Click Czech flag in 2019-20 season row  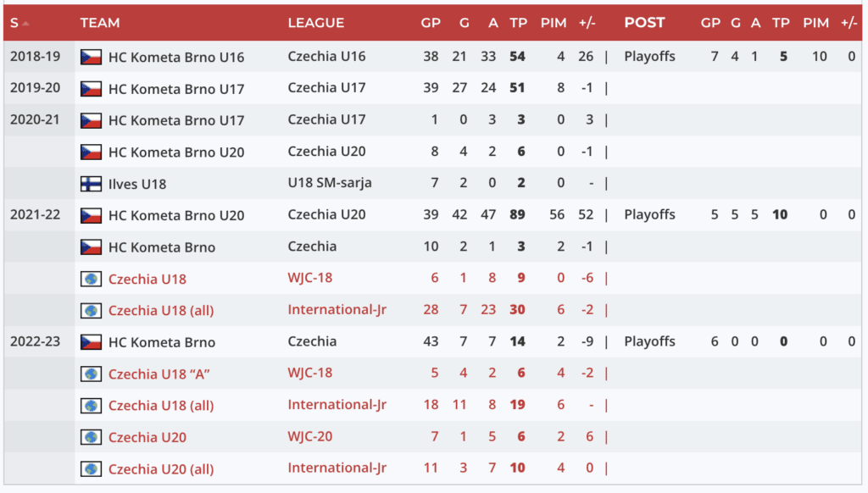click(x=91, y=88)
